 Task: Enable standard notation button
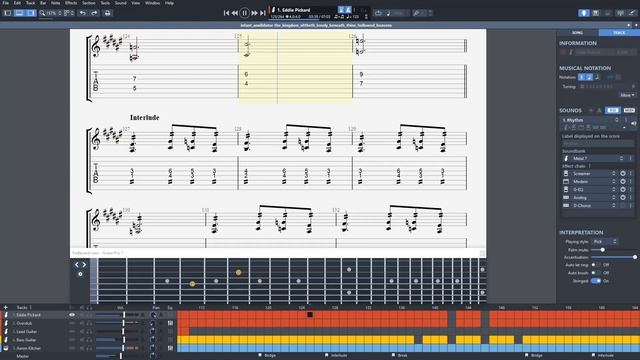point(582,77)
